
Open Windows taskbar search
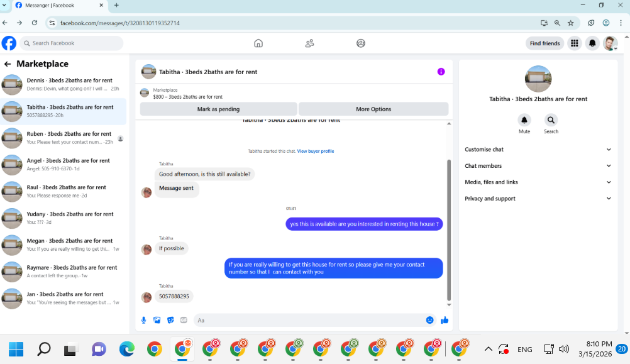click(x=44, y=349)
